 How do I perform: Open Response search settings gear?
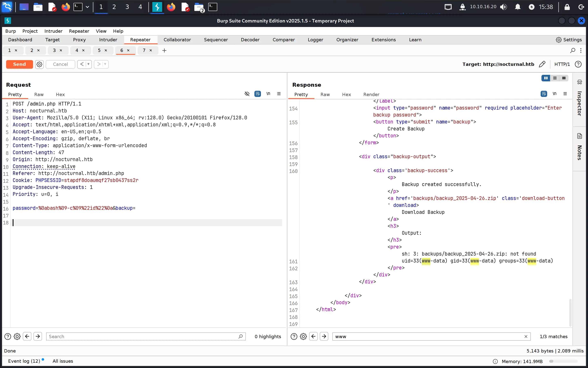303,336
